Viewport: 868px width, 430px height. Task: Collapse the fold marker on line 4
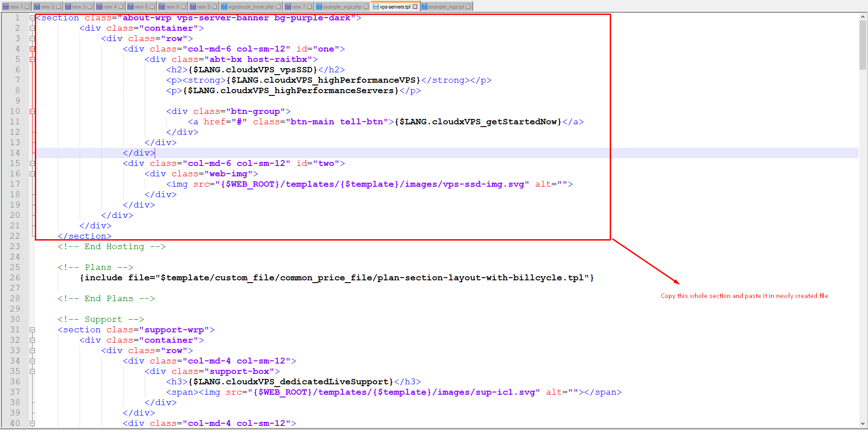tap(32, 49)
